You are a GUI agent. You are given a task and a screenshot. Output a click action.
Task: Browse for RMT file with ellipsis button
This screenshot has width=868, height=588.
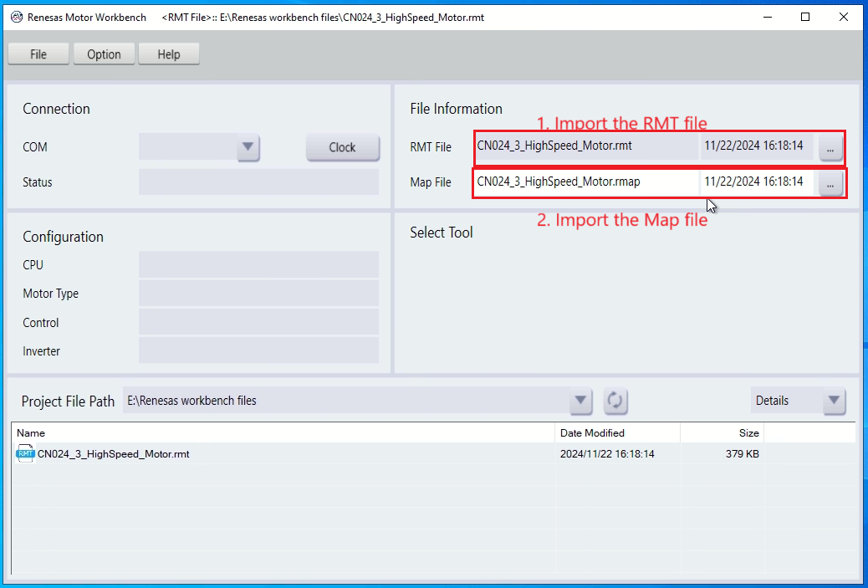(830, 148)
